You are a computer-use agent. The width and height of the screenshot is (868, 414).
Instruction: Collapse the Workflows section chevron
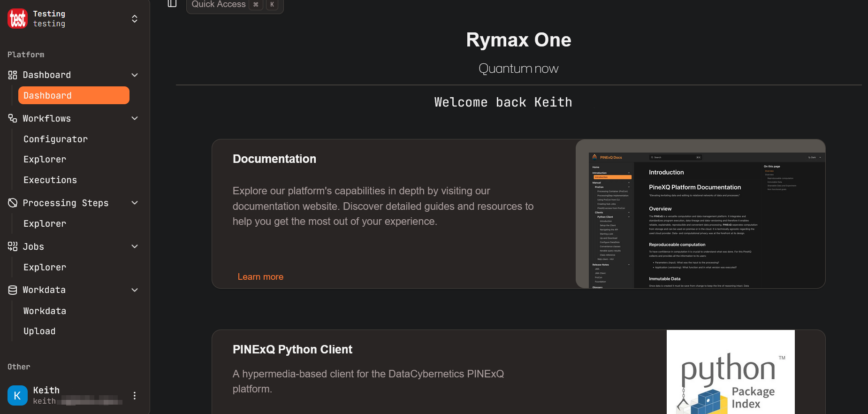135,118
